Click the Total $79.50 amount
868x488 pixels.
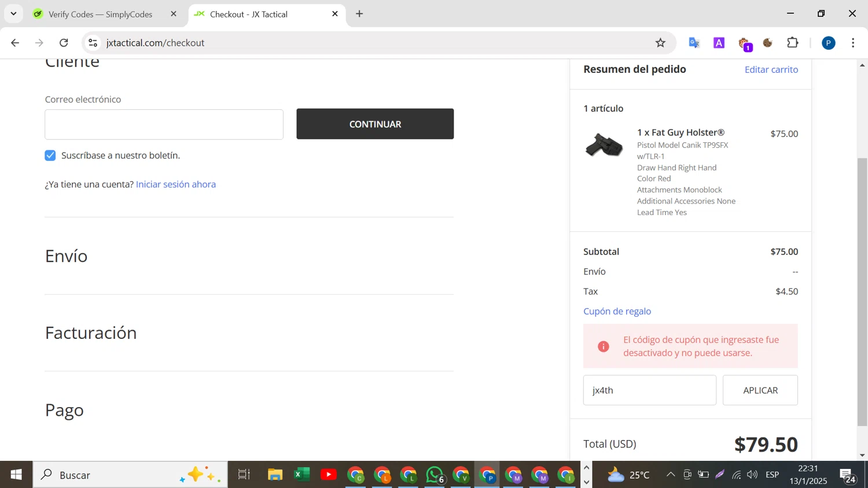pos(766,444)
